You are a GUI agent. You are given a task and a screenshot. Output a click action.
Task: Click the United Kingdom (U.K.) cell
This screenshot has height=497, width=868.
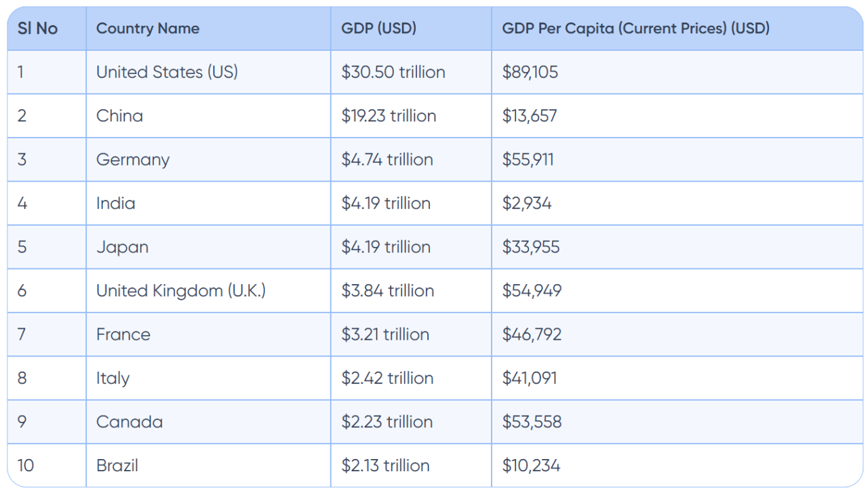[x=181, y=291]
